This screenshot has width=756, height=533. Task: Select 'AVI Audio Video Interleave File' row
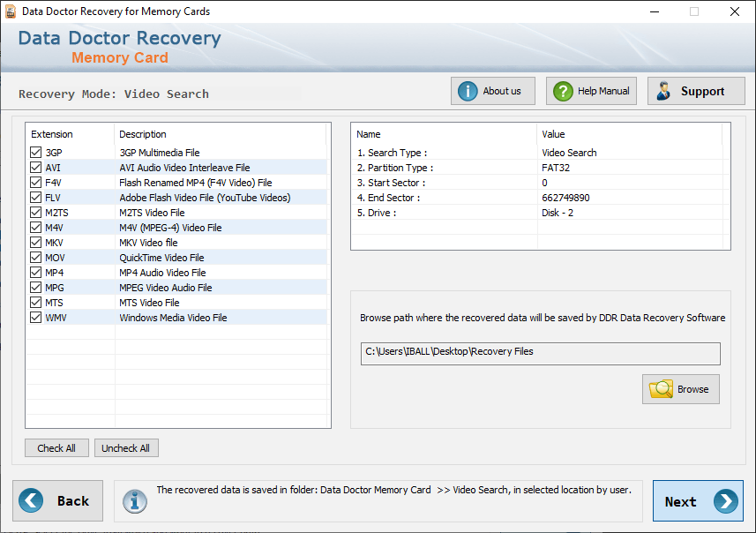point(184,168)
